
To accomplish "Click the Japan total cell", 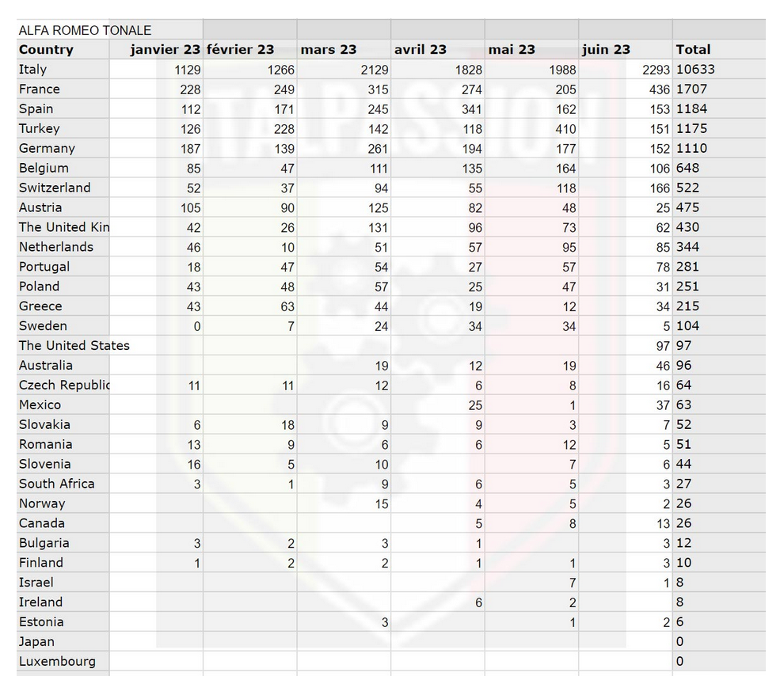I will point(719,641).
